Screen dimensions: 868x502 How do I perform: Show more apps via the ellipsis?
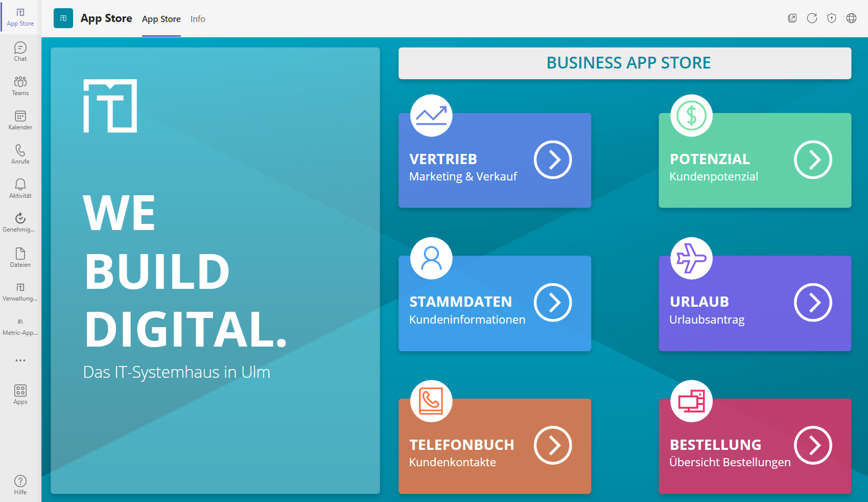pyautogui.click(x=20, y=360)
